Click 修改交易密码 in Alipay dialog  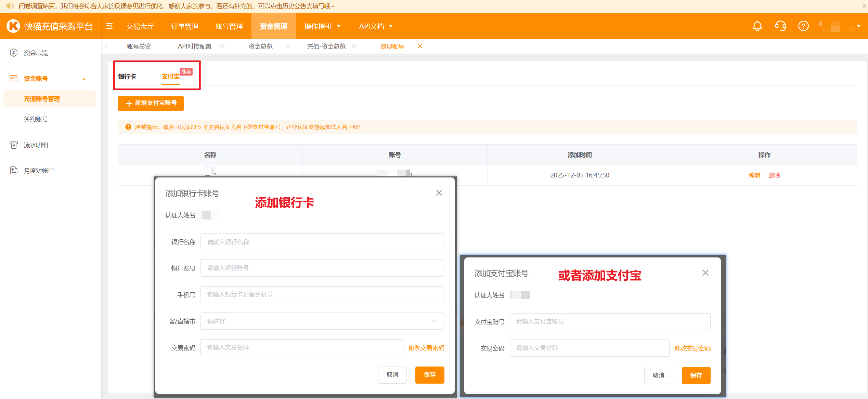692,348
